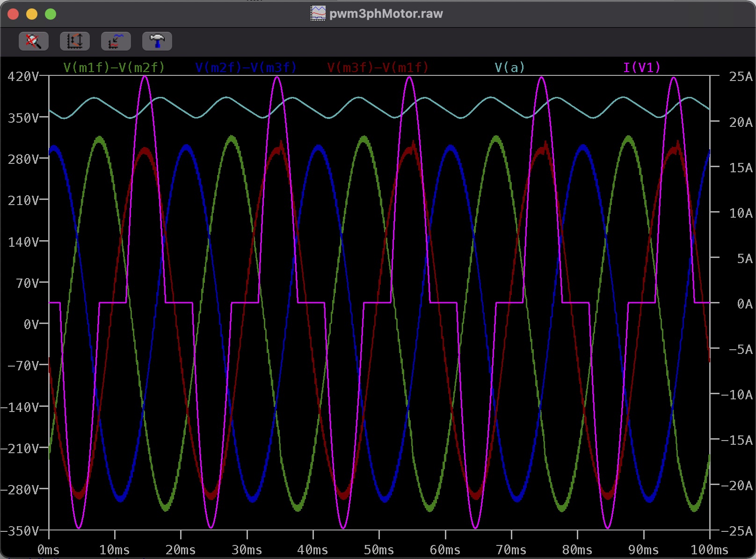The image size is (756, 559).
Task: Click the V(a) trace label
Action: pos(509,68)
